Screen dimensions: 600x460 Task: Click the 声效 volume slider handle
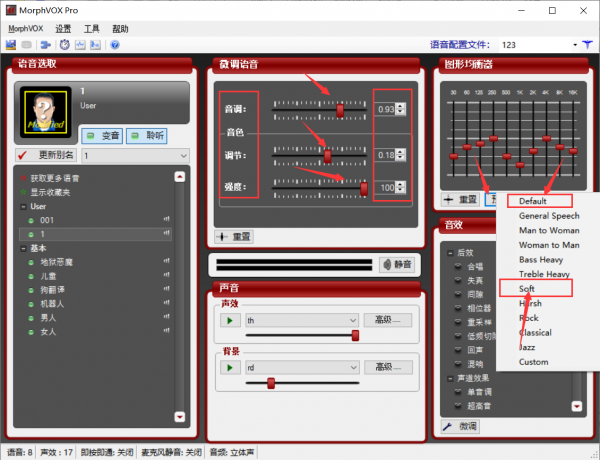(355, 335)
